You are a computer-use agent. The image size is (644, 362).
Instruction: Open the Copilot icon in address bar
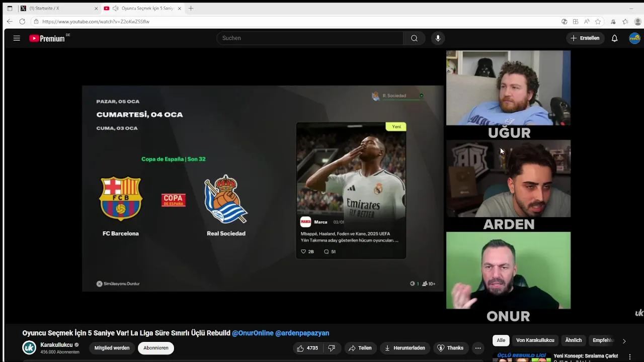tap(565, 22)
